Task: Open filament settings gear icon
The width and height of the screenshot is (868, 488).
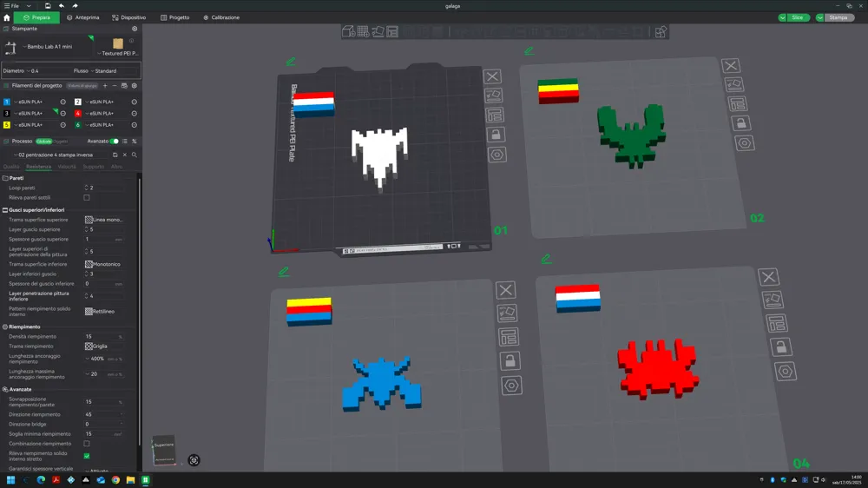Action: coord(134,86)
